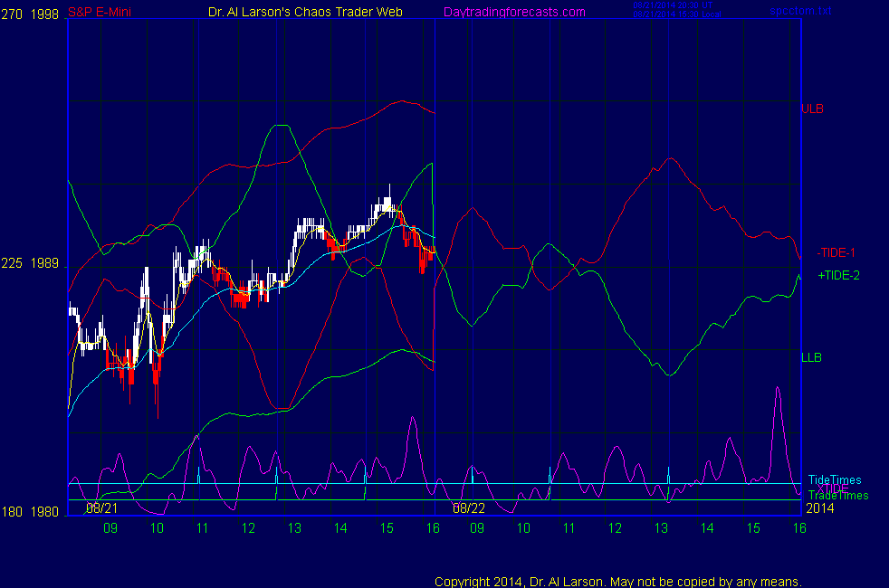Image resolution: width=889 pixels, height=588 pixels.
Task: Click the 'Daytradingforecasts.com' text
Action: 514,12
